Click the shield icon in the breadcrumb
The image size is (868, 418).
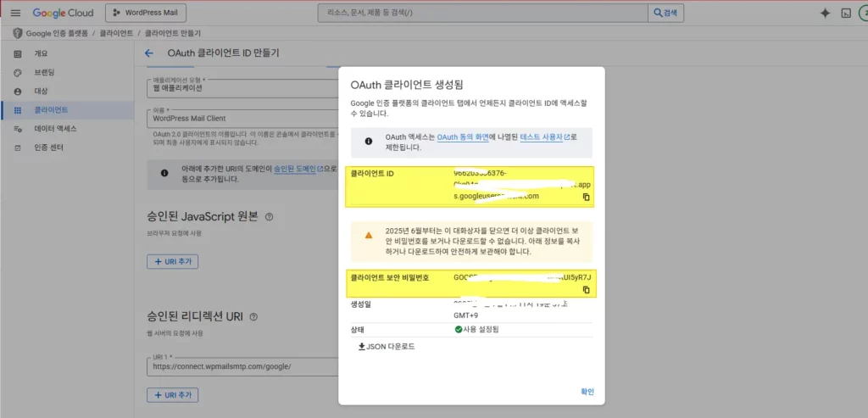pos(18,33)
